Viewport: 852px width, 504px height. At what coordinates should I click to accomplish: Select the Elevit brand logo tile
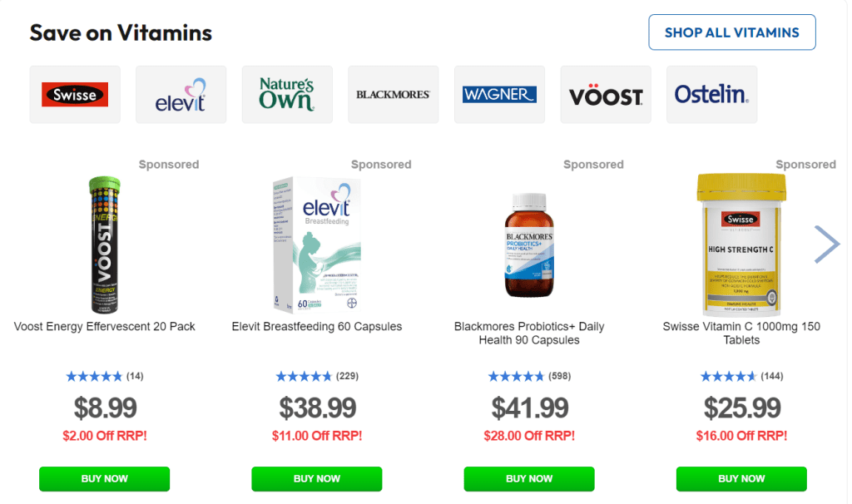pyautogui.click(x=181, y=95)
